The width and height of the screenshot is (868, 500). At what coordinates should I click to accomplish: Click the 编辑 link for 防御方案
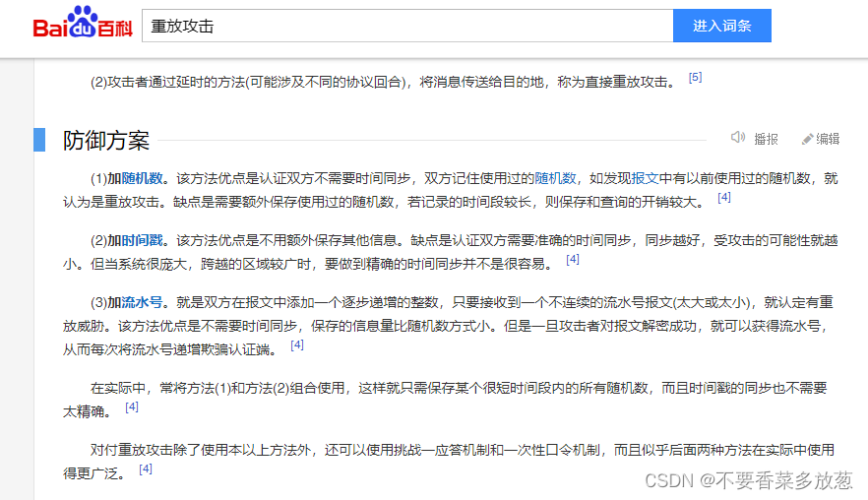828,139
